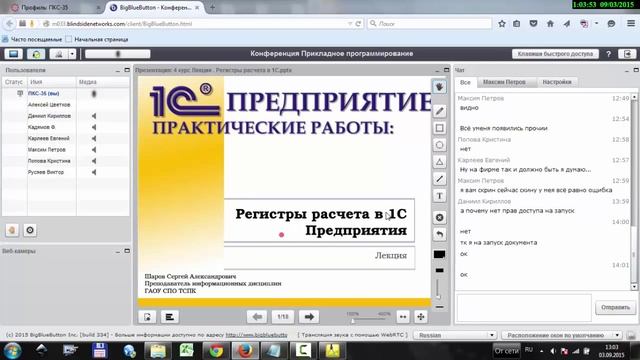This screenshot has width=640, height=360.
Task: Open slide selector showing 1/10
Action: coord(283,317)
